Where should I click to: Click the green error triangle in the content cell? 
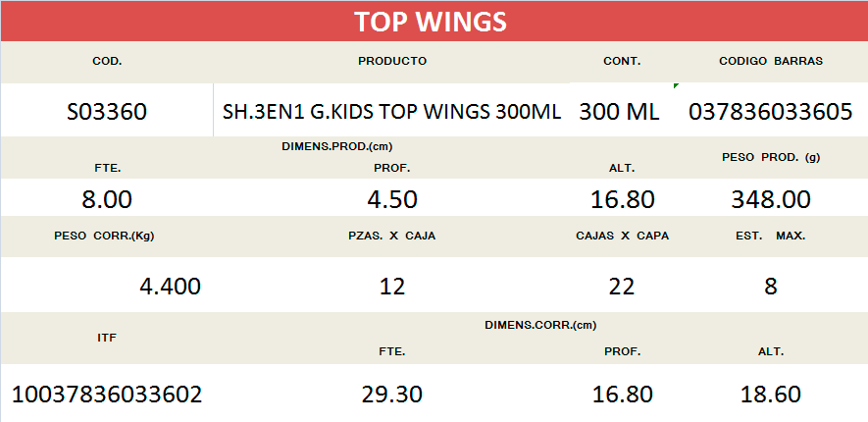(676, 87)
